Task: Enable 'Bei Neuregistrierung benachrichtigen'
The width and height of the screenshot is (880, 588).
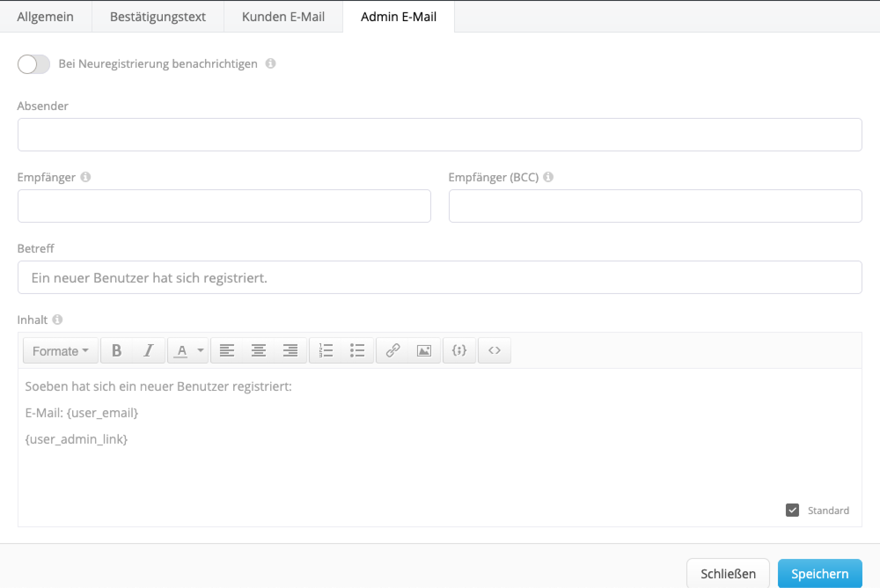Action: click(33, 64)
